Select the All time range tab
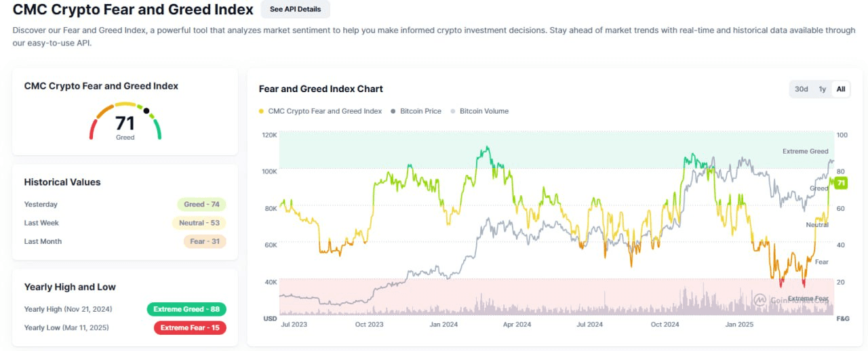Image resolution: width=868 pixels, height=351 pixels. pyautogui.click(x=841, y=89)
